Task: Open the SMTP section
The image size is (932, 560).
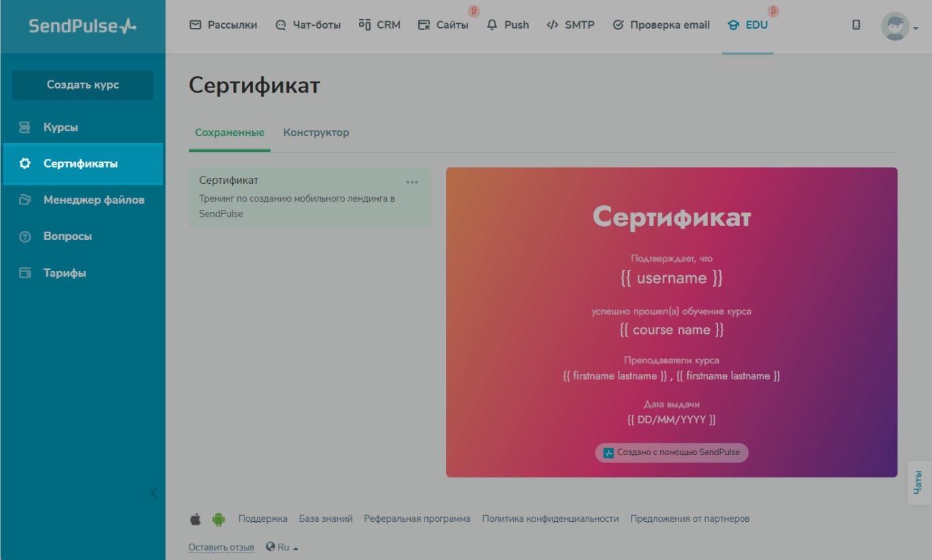Action: coord(570,25)
